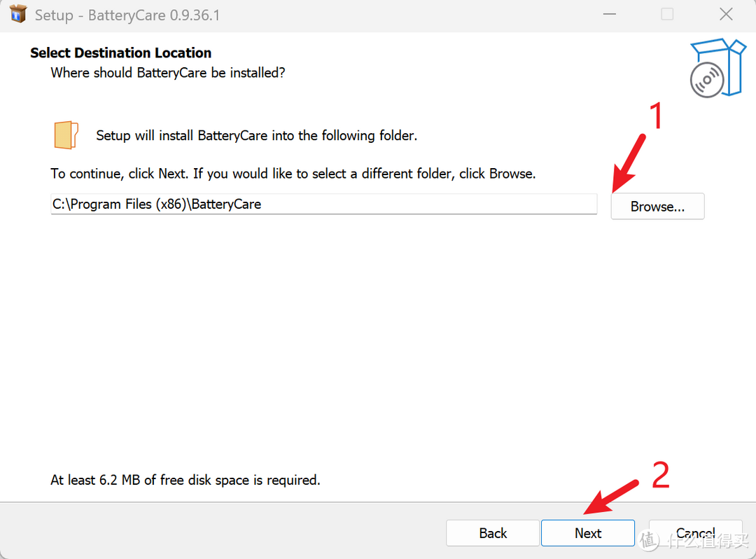Click the disabled maximize window button

click(667, 15)
